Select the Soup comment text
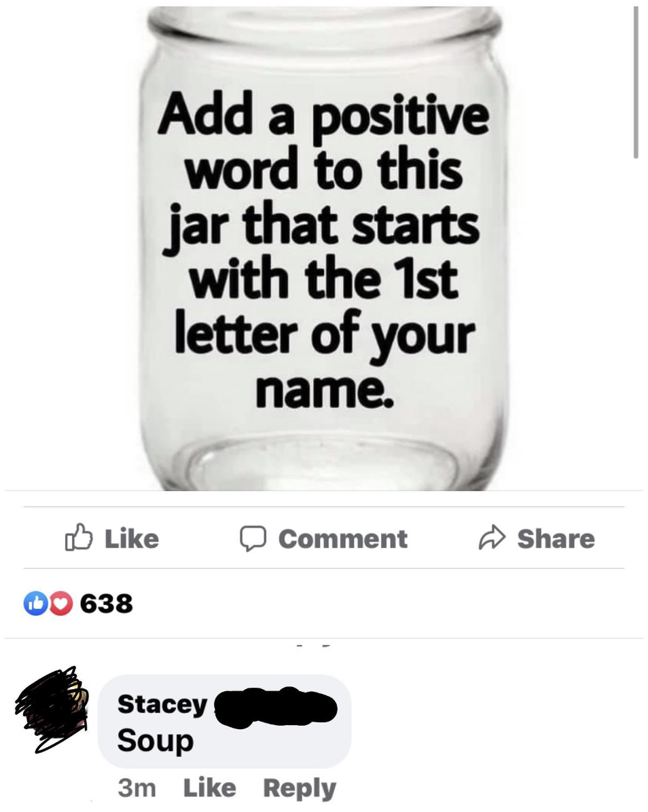Screen dimensions: 648x812 tap(156, 741)
